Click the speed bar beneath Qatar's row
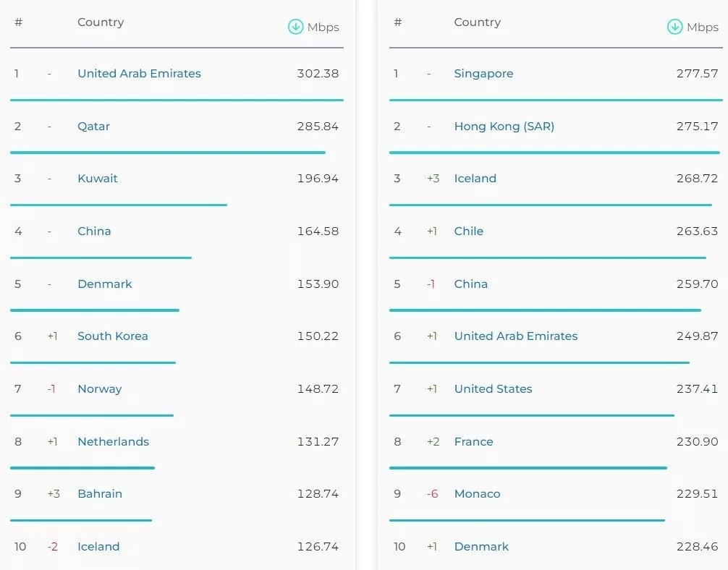Image resolution: width=728 pixels, height=570 pixels. pyautogui.click(x=167, y=153)
